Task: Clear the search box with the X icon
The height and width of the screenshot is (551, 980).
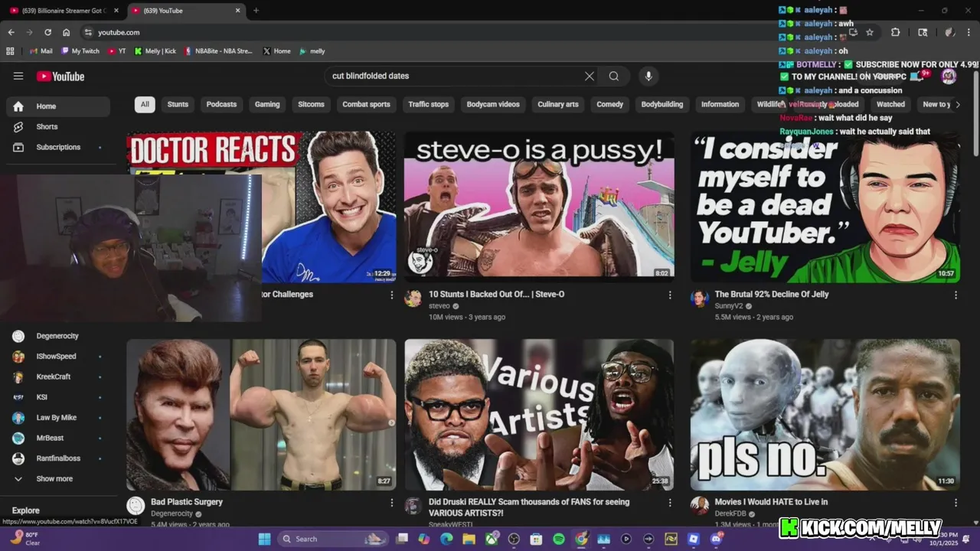Action: tap(589, 76)
